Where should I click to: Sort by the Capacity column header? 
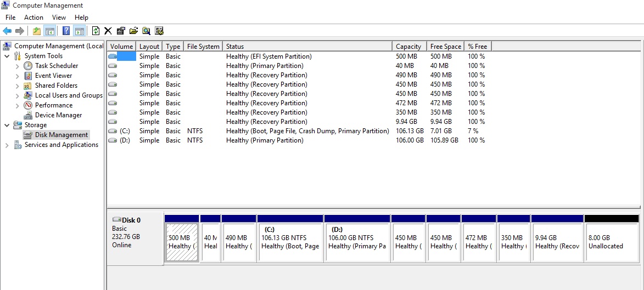click(x=410, y=47)
